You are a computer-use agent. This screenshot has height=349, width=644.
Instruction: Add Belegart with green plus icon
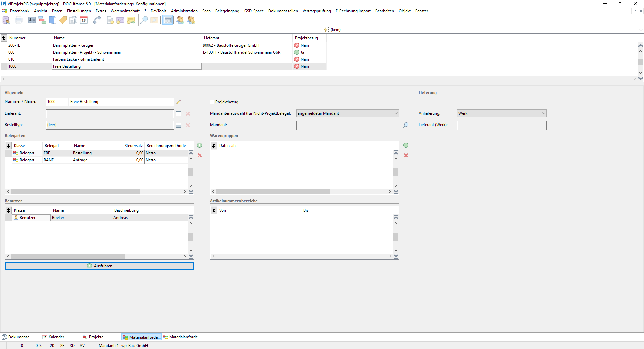tap(200, 145)
